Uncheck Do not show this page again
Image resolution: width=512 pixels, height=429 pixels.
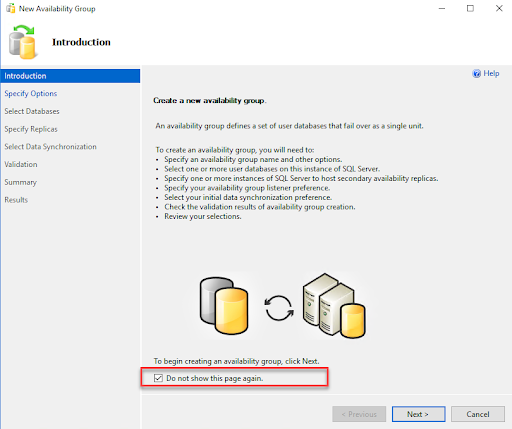(158, 378)
